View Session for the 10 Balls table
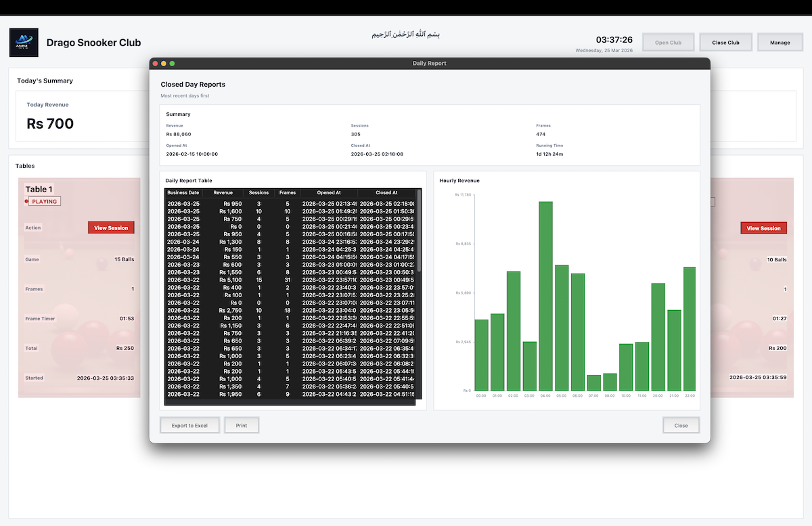Image resolution: width=812 pixels, height=526 pixels. [x=763, y=228]
